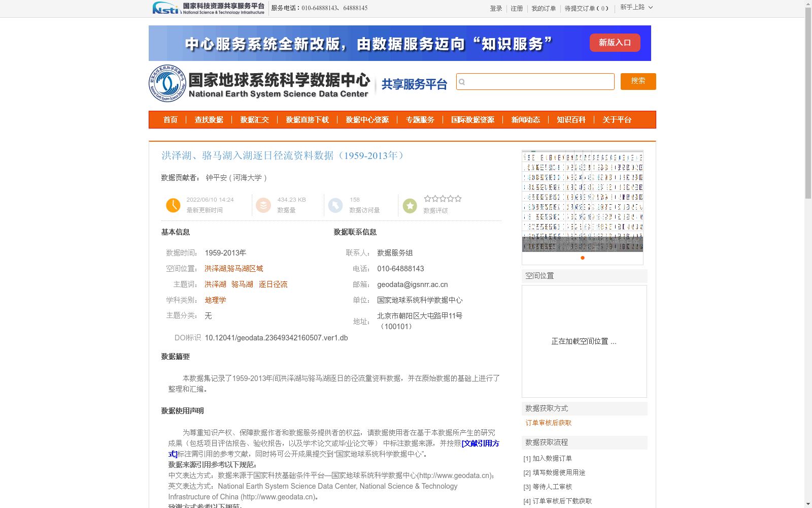The height and width of the screenshot is (508, 812).
Task: Click the yellow data size icon near 434.23 KB
Action: click(x=263, y=205)
